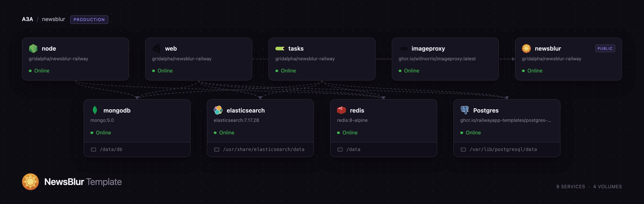This screenshot has width=644, height=204.
Task: Click Online status on redis card
Action: [x=347, y=133]
